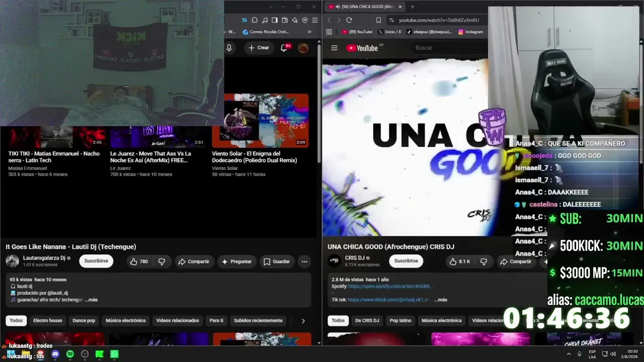Click Crear button in left YouTube window
The height and width of the screenshot is (362, 644).
(259, 48)
